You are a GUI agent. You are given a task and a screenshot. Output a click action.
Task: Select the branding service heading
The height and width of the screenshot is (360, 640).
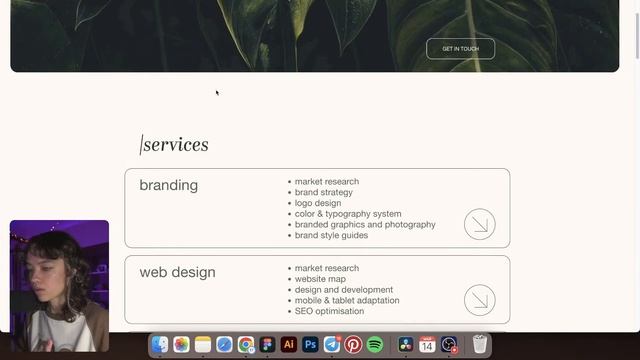pyautogui.click(x=169, y=185)
